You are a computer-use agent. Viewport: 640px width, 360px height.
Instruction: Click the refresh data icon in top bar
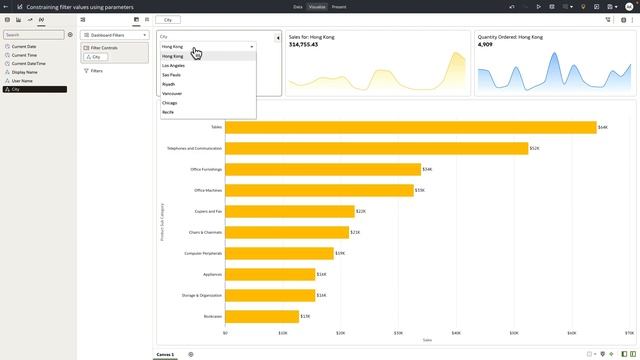pos(552,7)
